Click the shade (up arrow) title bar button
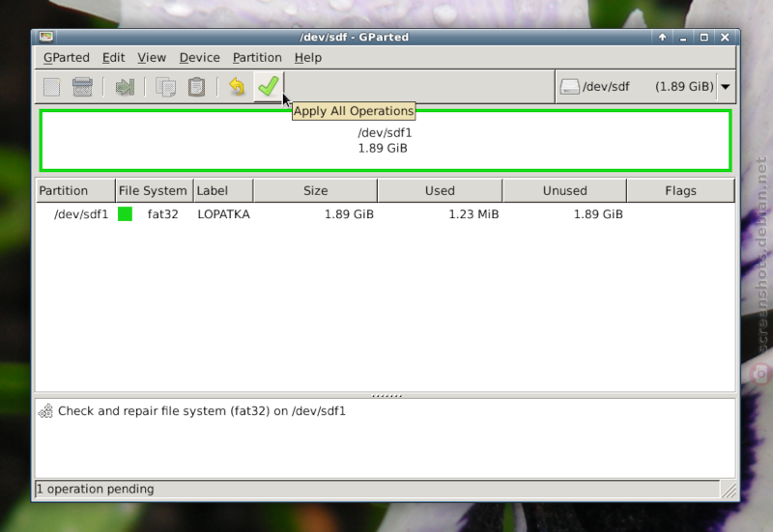Viewport: 773px width, 532px height. click(x=662, y=37)
